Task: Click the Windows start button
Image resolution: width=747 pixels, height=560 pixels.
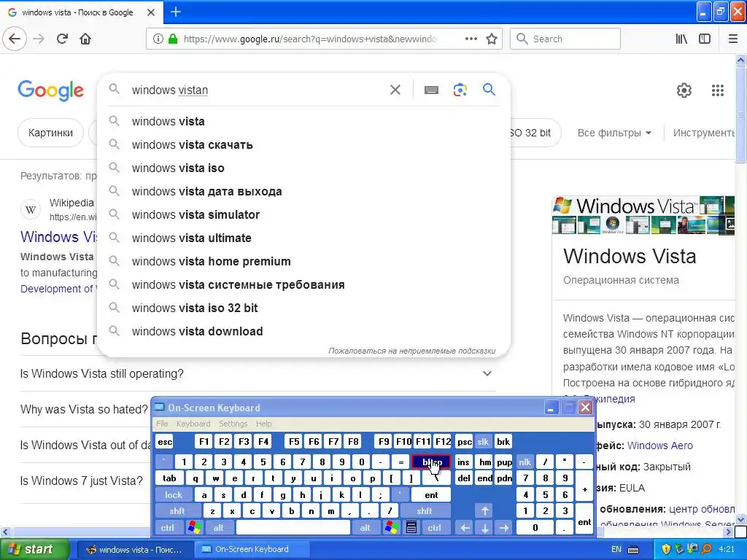Action: tap(34, 549)
